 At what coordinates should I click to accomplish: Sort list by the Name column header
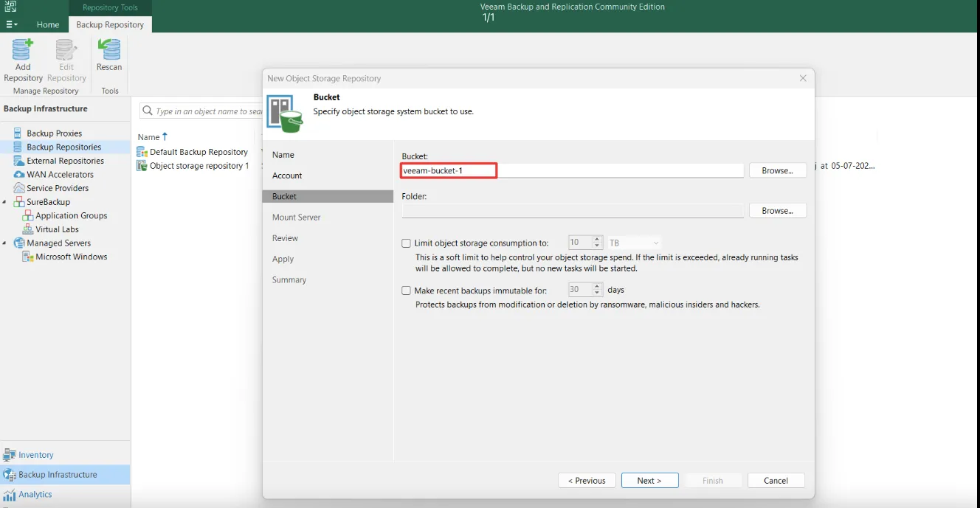click(153, 137)
